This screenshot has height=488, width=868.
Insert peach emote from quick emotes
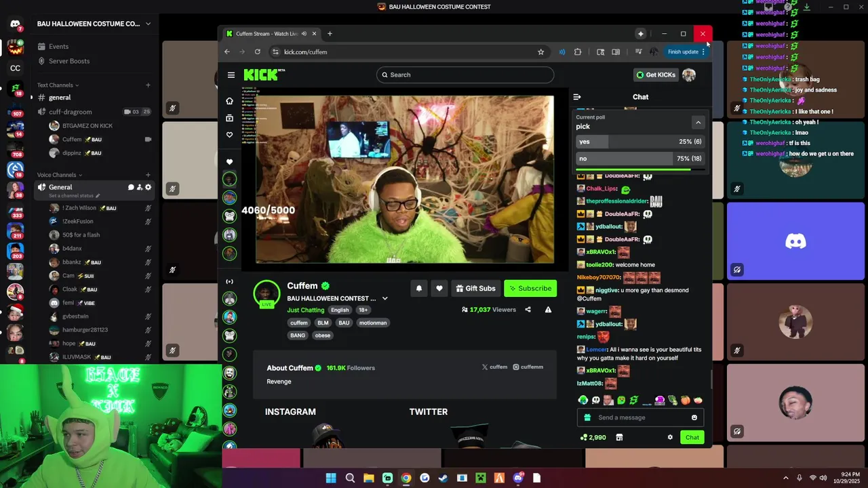[x=686, y=401]
